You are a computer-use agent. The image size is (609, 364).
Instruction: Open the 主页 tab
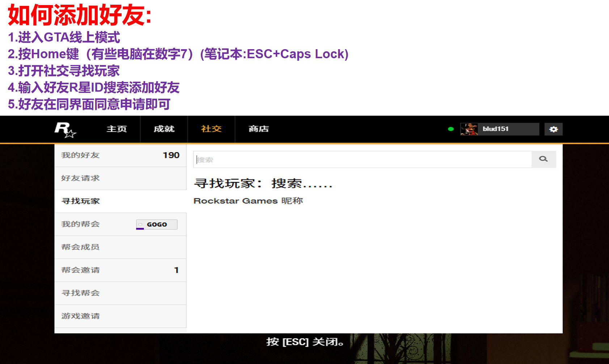pyautogui.click(x=117, y=129)
